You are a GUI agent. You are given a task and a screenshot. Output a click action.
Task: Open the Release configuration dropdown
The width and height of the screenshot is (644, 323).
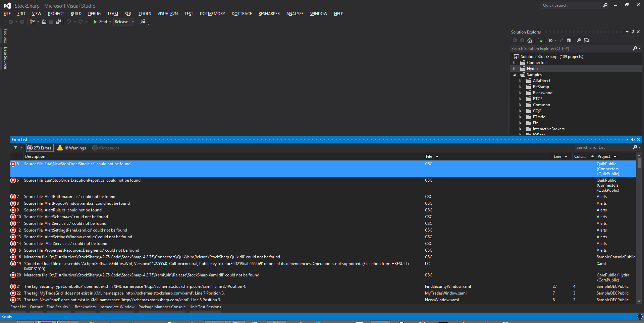click(x=124, y=22)
